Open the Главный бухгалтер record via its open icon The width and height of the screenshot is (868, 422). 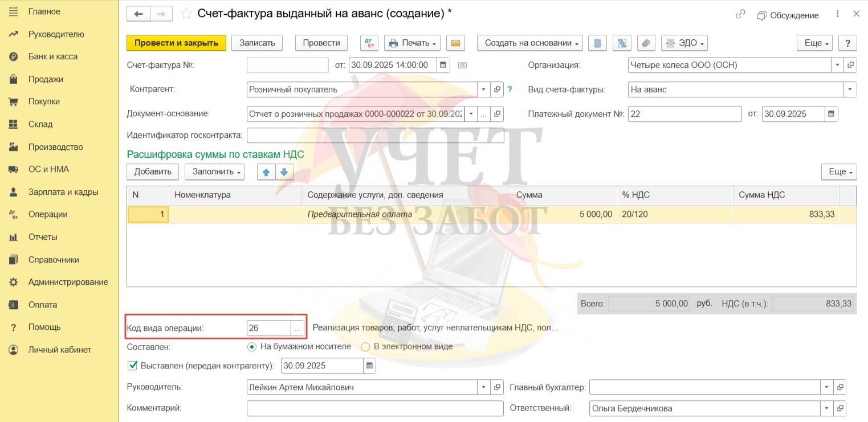pyautogui.click(x=840, y=387)
